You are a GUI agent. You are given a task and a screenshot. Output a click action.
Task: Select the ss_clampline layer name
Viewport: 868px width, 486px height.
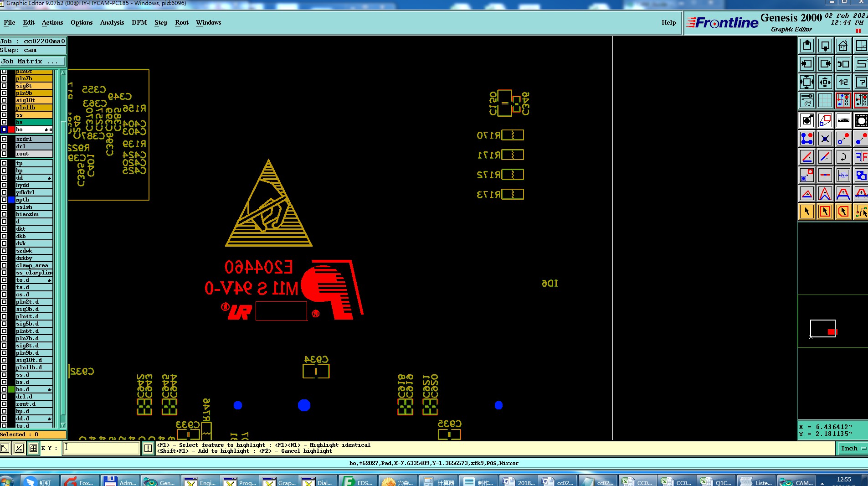[34, 273]
